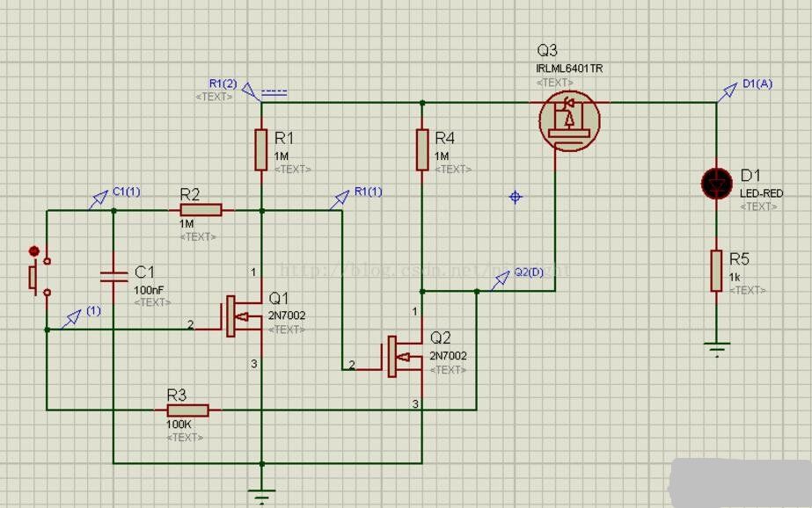Image resolution: width=812 pixels, height=508 pixels.
Task: Click the 1k value label of R5
Action: point(735,277)
